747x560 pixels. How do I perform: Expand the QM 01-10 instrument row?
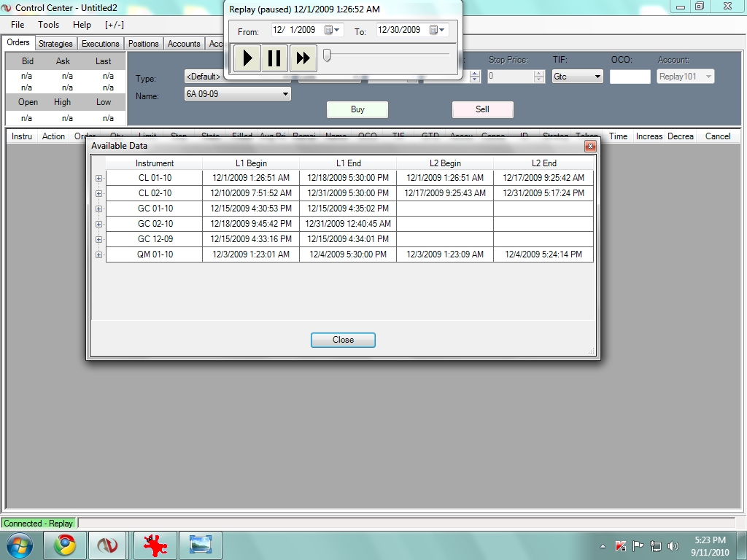click(98, 254)
